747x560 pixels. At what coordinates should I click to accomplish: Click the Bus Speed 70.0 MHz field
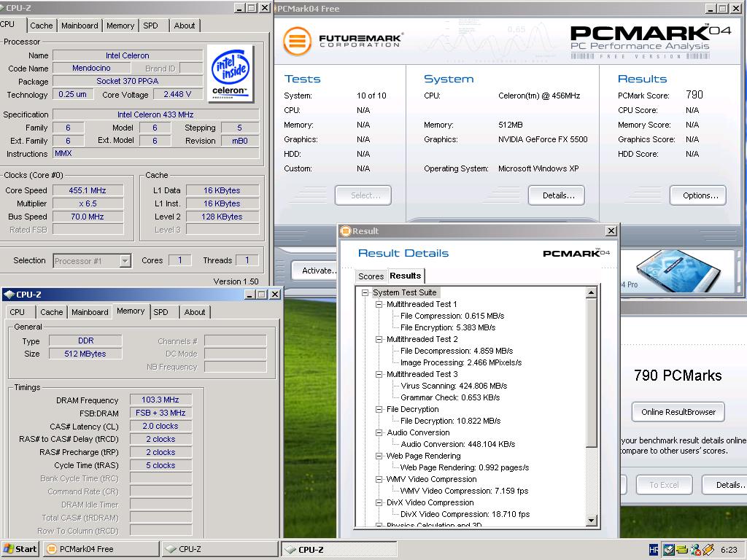coord(88,216)
